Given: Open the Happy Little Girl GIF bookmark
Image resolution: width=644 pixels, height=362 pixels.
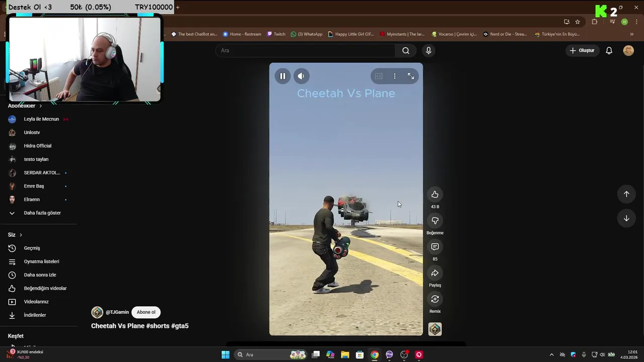Looking at the screenshot, I should coord(351,34).
